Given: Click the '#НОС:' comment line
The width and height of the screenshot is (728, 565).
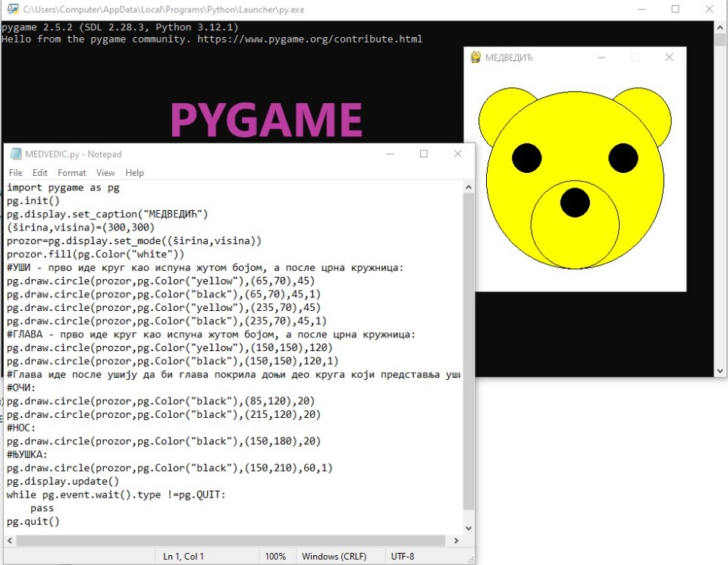Looking at the screenshot, I should (21, 428).
